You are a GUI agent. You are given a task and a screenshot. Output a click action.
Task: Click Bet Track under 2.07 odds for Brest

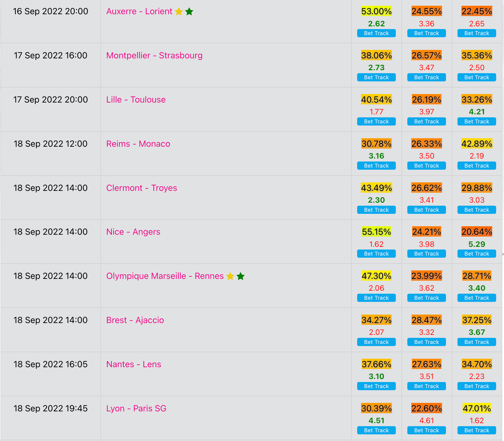[x=376, y=342]
